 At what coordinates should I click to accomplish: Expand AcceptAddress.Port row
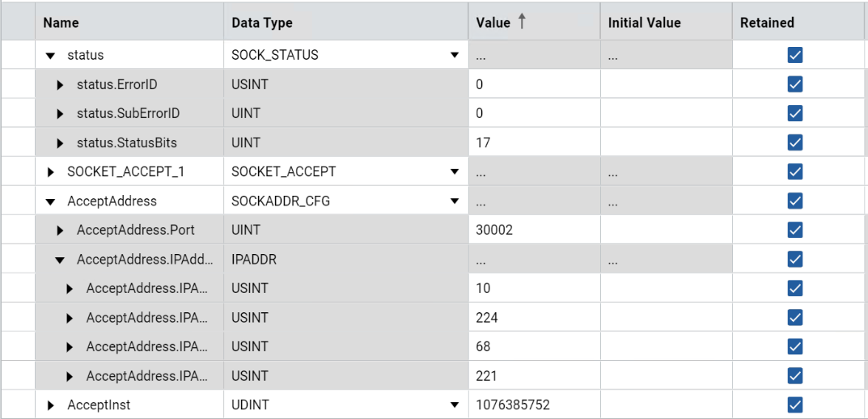tap(61, 231)
